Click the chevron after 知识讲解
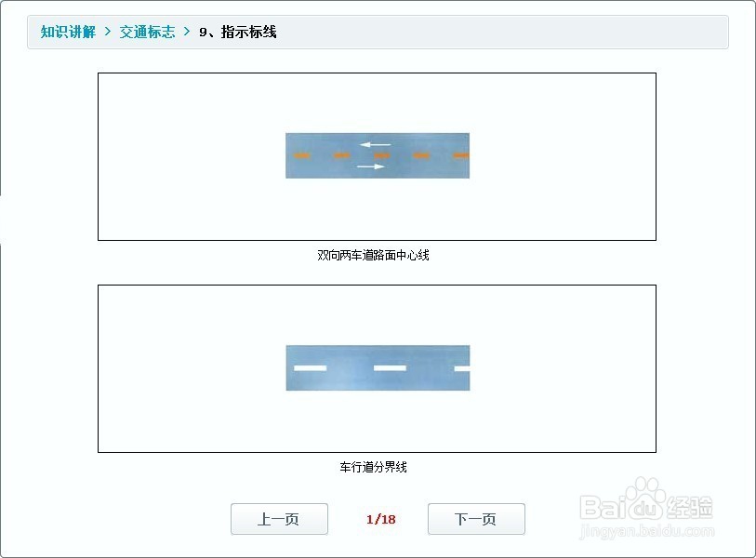Image resolution: width=756 pixels, height=558 pixels. click(108, 32)
